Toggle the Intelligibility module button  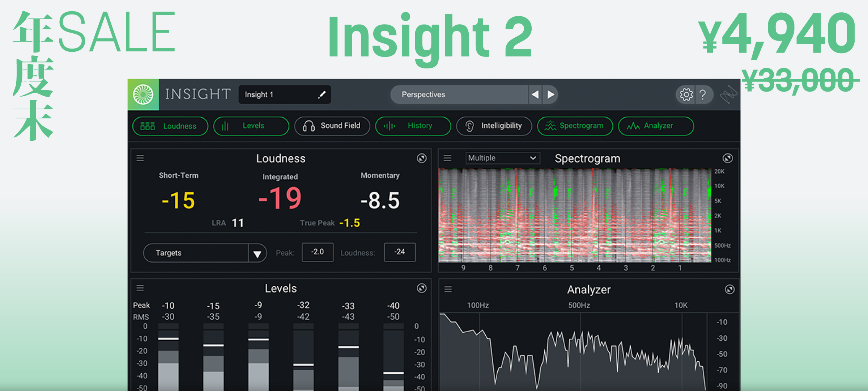pos(494,126)
